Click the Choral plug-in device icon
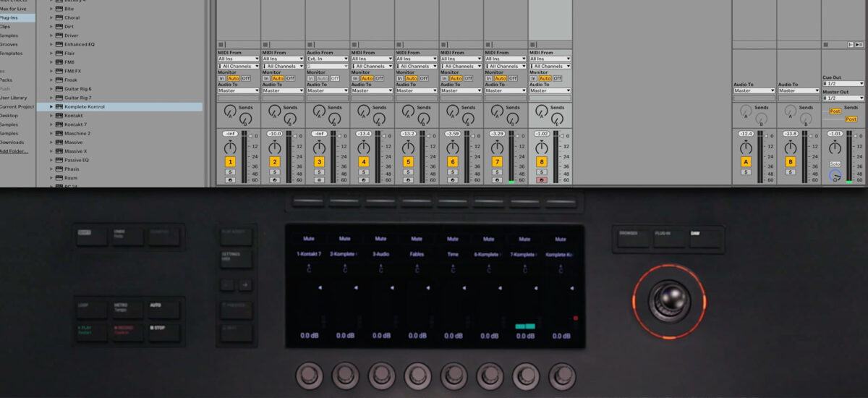868x398 pixels. coord(59,17)
